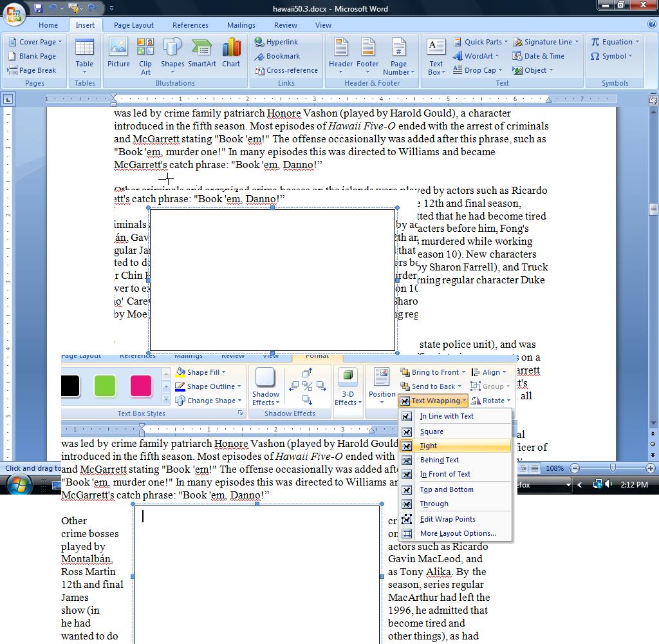This screenshot has width=659, height=644.
Task: Redo the action in the Quick Access Toolbar
Action: (x=93, y=8)
